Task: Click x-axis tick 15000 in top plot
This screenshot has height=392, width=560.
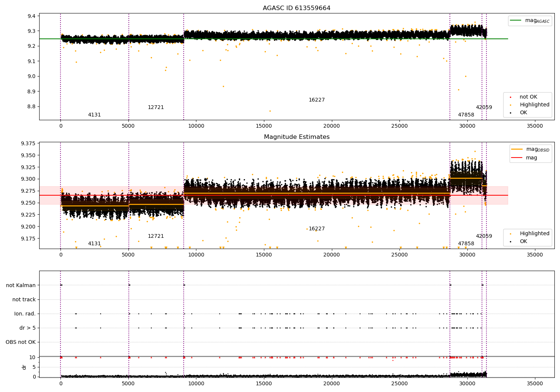Action: pos(264,126)
